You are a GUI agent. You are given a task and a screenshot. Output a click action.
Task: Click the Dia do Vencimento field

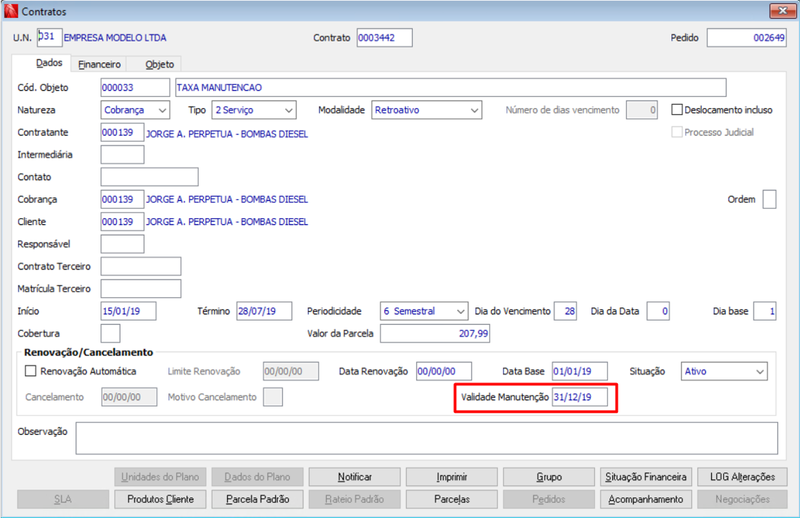click(x=565, y=311)
